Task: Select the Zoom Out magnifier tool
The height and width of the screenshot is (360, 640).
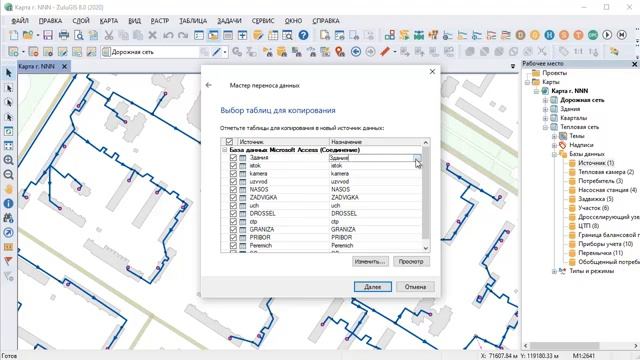Action: tap(8, 175)
